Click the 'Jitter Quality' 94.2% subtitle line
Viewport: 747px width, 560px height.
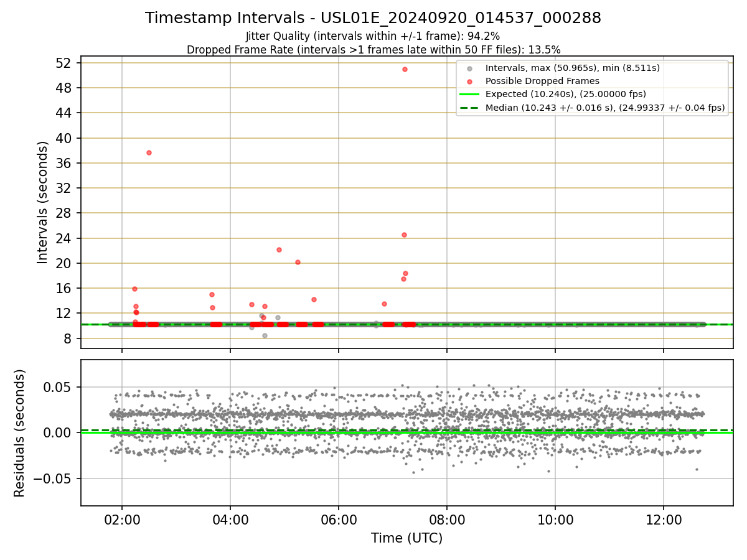(373, 36)
